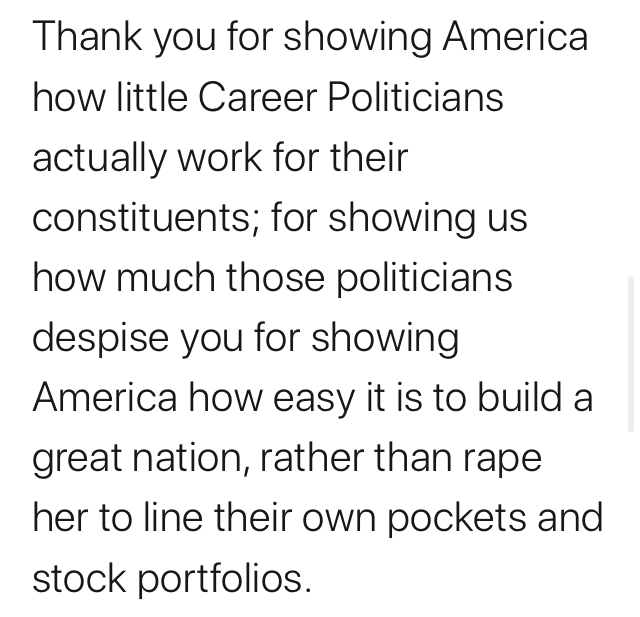Click the word "build" in the text
This screenshot has width=640, height=617.
pyautogui.click(x=520, y=397)
